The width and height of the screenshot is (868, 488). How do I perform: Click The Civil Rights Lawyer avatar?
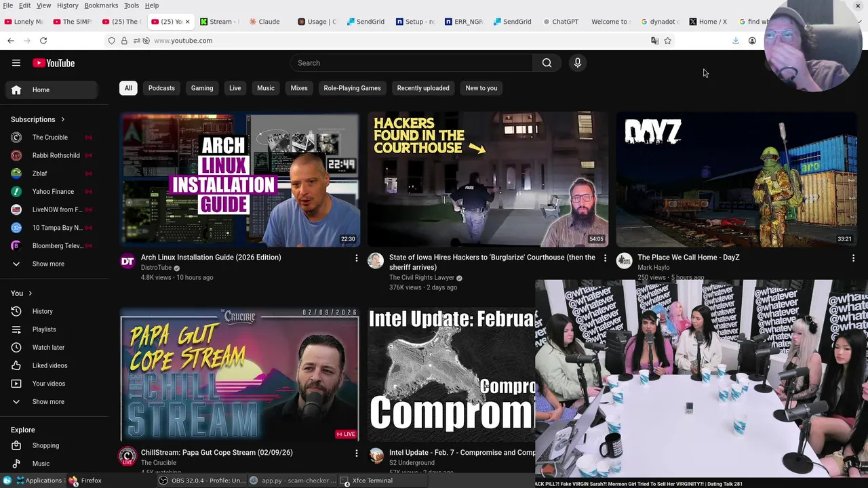[375, 261]
